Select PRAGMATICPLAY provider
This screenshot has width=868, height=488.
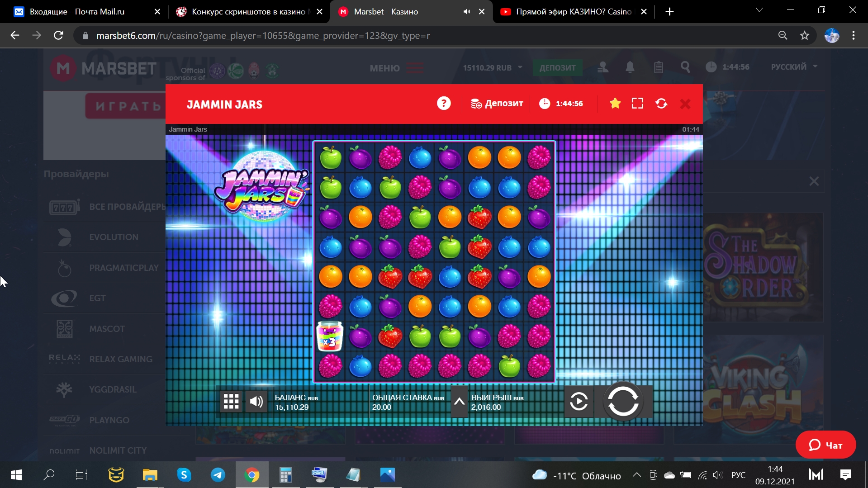click(x=105, y=268)
